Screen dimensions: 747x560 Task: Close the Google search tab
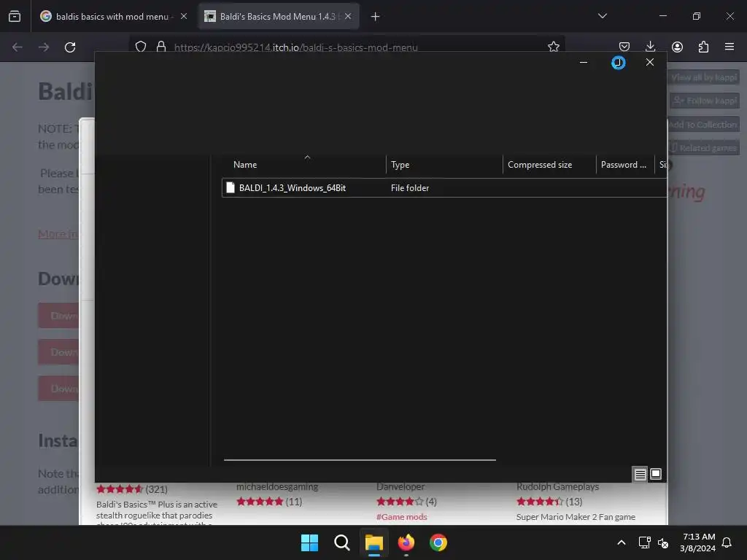[x=183, y=16]
